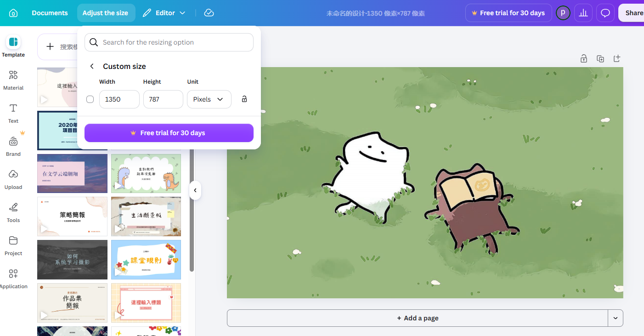Open the comments speech bubble icon
The width and height of the screenshot is (644, 336).
click(x=605, y=13)
